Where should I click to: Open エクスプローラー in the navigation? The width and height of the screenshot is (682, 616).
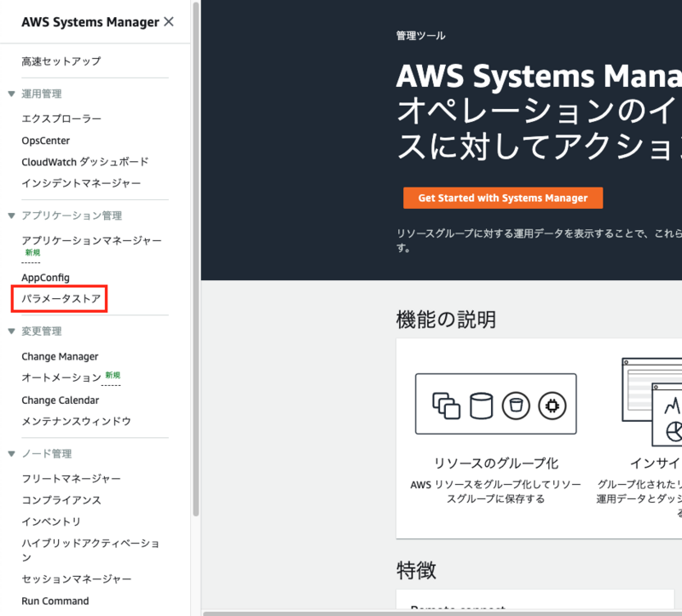click(61, 118)
